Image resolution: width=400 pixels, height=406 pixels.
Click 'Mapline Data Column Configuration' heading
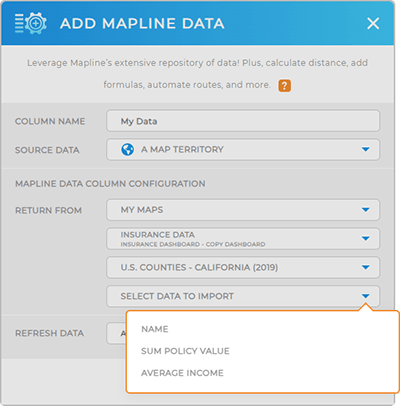[x=110, y=184]
